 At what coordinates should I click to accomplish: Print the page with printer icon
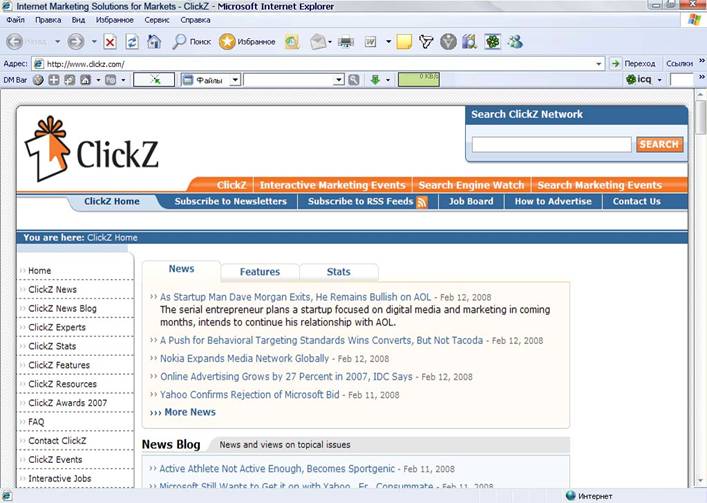(x=346, y=42)
